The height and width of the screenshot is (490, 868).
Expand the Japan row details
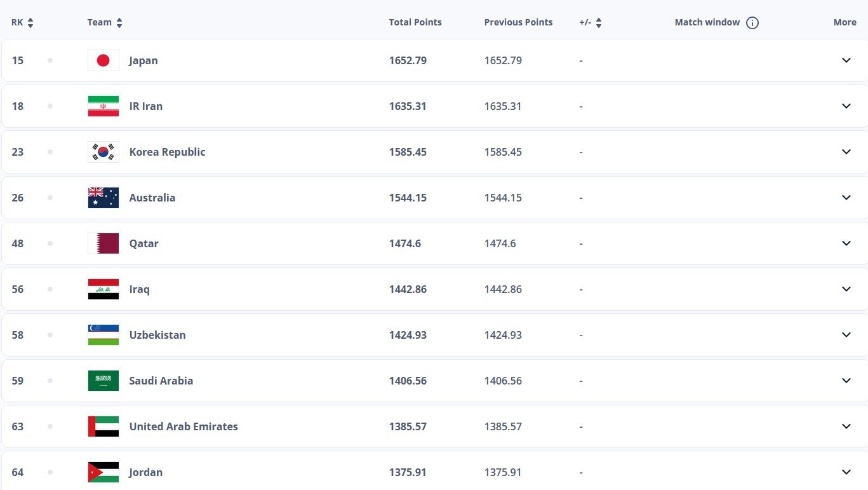[x=846, y=60]
